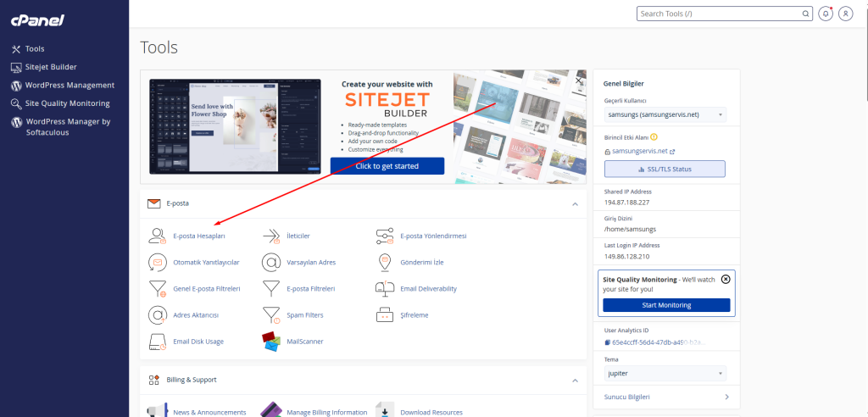Open the News & Announcements megaphone icon
Screen dimensions: 868x417
click(158, 411)
